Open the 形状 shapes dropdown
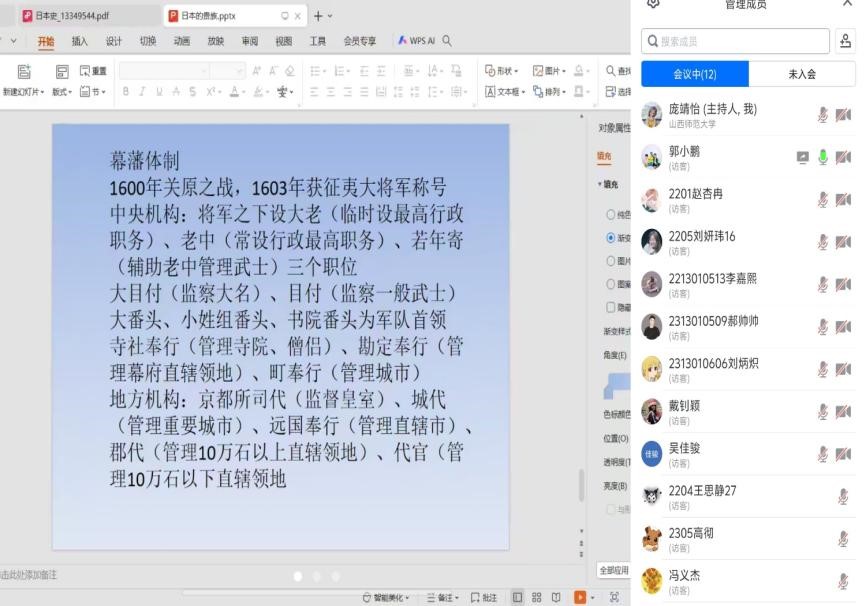 [503, 71]
